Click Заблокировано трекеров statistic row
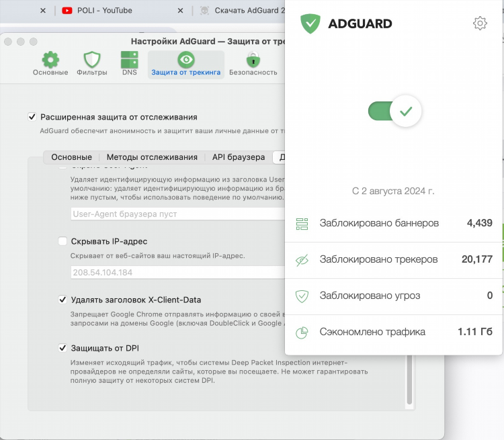Viewport: 504px width, 440px height. 393,260
